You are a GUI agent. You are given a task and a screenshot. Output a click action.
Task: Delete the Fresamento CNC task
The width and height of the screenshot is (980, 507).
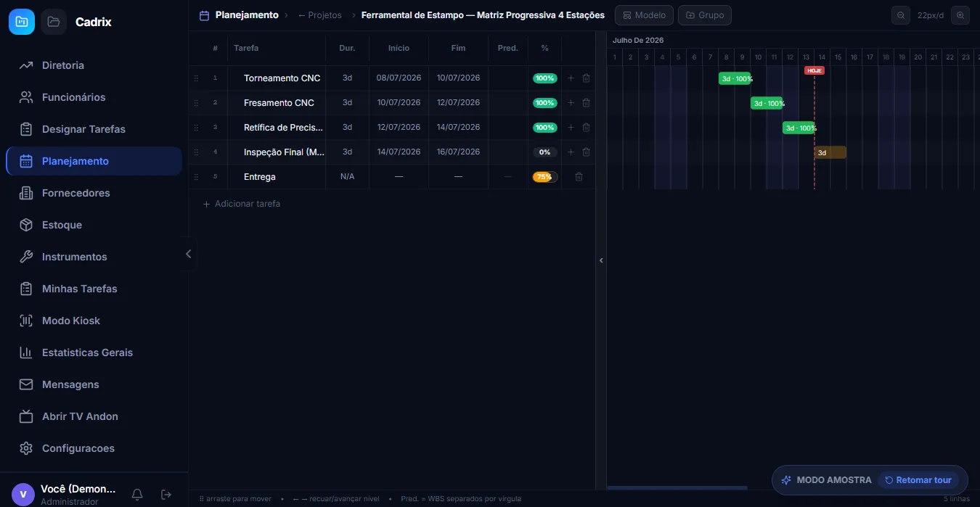[586, 103]
